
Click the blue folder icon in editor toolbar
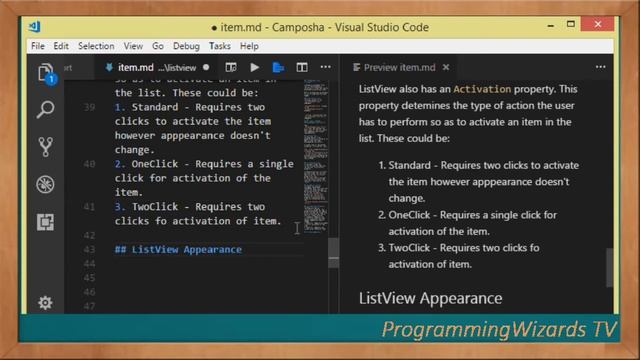pyautogui.click(x=278, y=67)
